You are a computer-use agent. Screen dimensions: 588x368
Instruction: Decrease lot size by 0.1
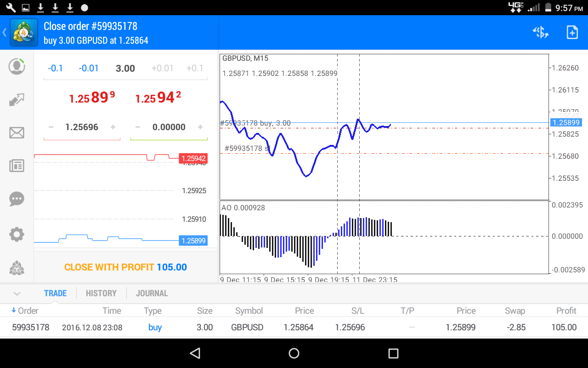tap(55, 68)
